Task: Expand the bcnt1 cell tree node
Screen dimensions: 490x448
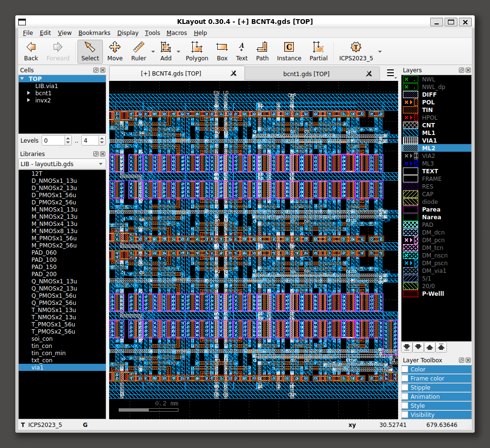Action: 29,93
